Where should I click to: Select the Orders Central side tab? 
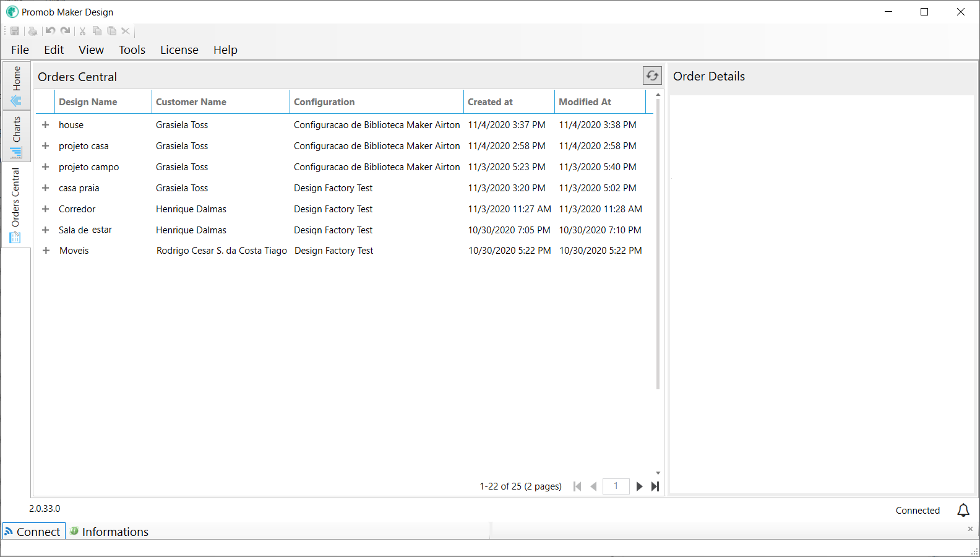[x=16, y=205]
